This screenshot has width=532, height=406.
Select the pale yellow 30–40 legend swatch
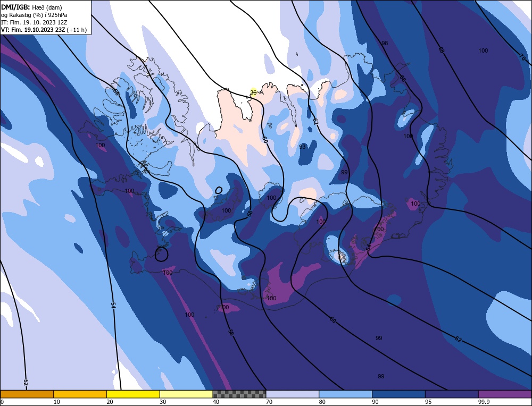tap(186, 394)
